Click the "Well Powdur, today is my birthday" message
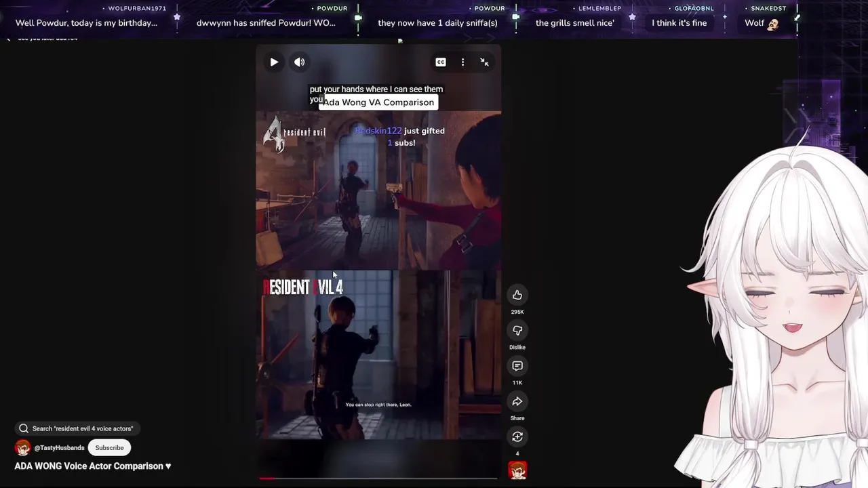 86,23
